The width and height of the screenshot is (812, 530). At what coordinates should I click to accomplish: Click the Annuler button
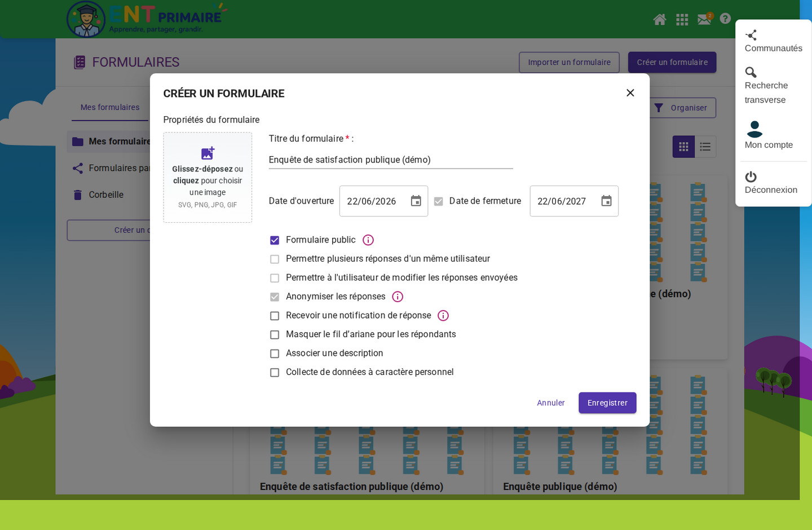(x=550, y=403)
